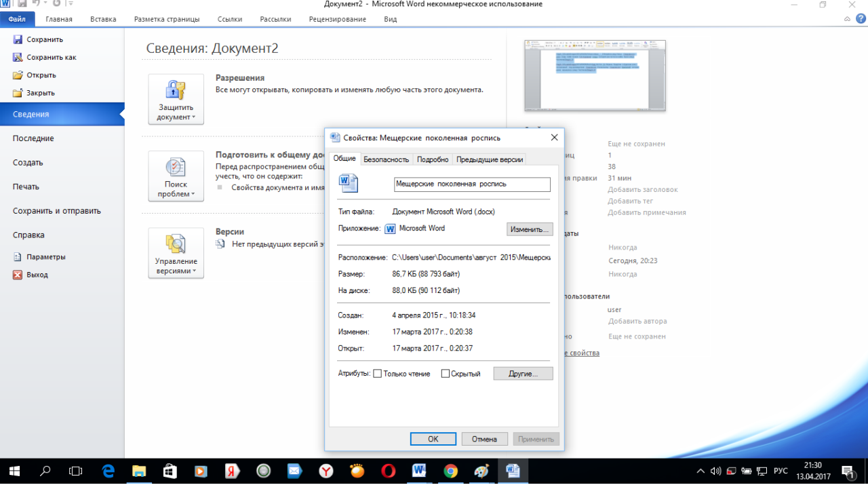Tick the Скрытый attribute checkbox

pyautogui.click(x=446, y=374)
